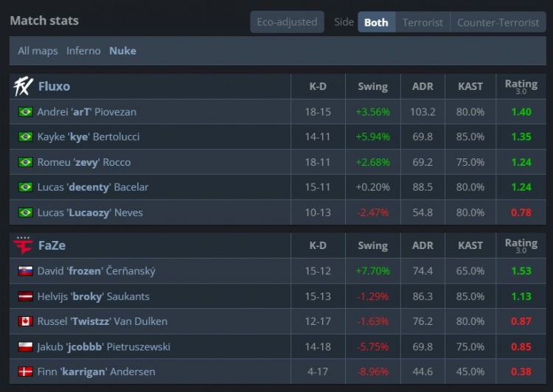Switch side filter to Terrorist

[x=422, y=22]
